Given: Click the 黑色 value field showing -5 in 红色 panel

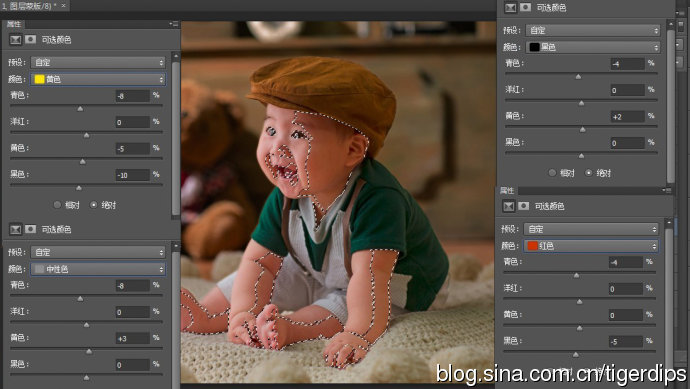Looking at the screenshot, I should (626, 341).
